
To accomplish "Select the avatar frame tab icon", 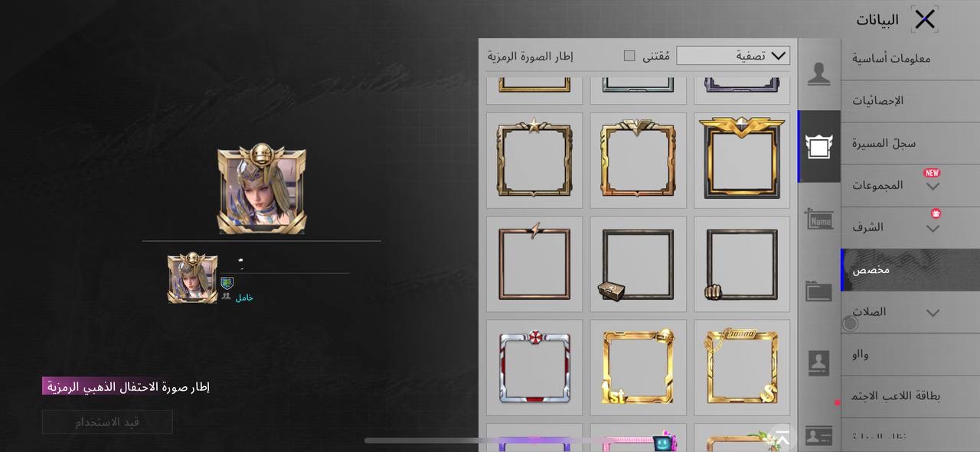I will pyautogui.click(x=818, y=146).
